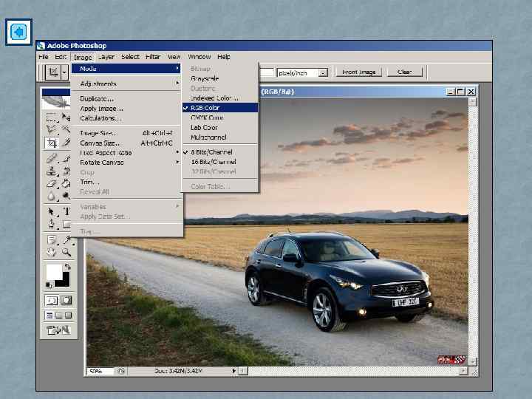The height and width of the screenshot is (399, 532).
Task: Select the Paint Bucket tool
Action: pos(66,183)
